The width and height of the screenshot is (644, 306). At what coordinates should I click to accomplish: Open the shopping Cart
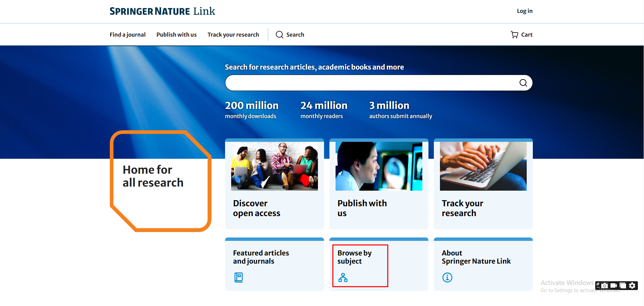click(522, 35)
